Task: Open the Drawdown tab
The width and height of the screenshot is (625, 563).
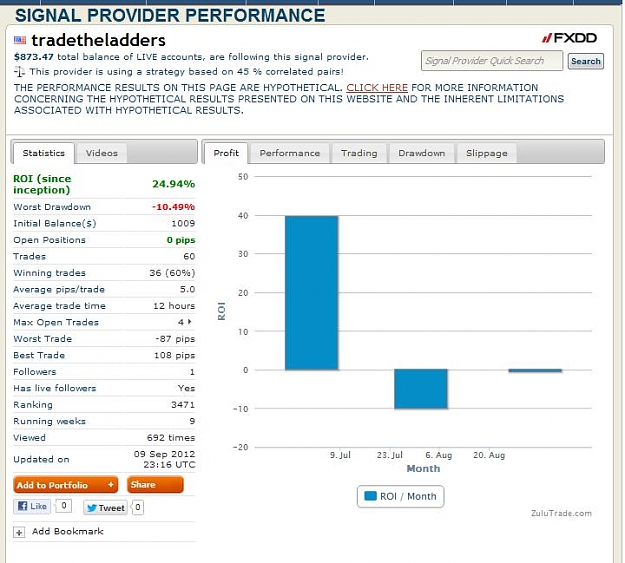Action: coord(422,153)
